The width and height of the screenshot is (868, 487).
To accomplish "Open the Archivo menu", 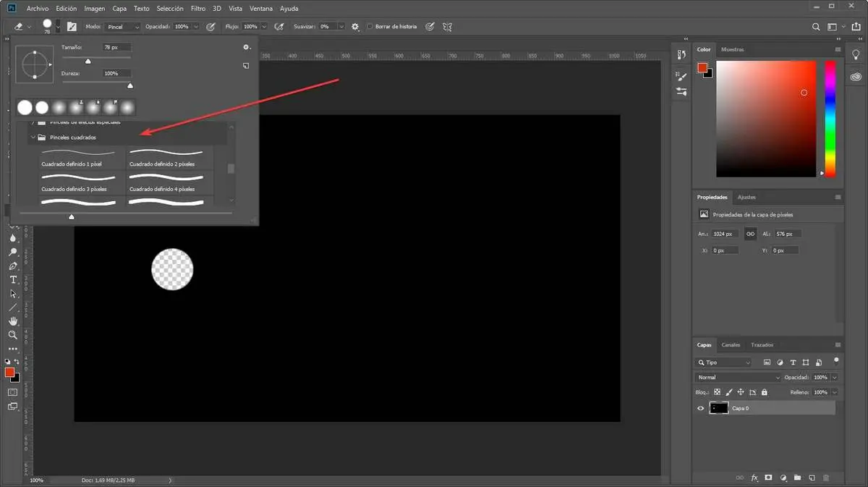I will click(x=38, y=9).
